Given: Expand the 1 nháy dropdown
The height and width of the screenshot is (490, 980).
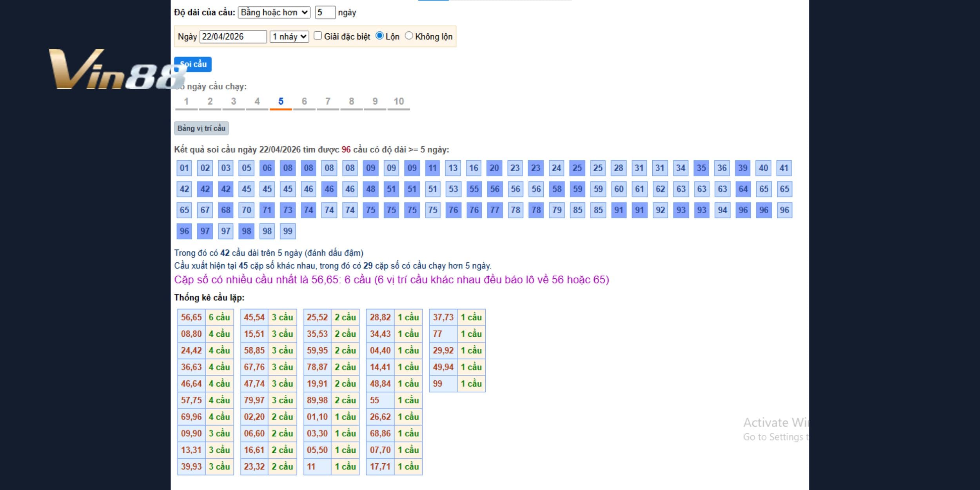Looking at the screenshot, I should click(289, 37).
